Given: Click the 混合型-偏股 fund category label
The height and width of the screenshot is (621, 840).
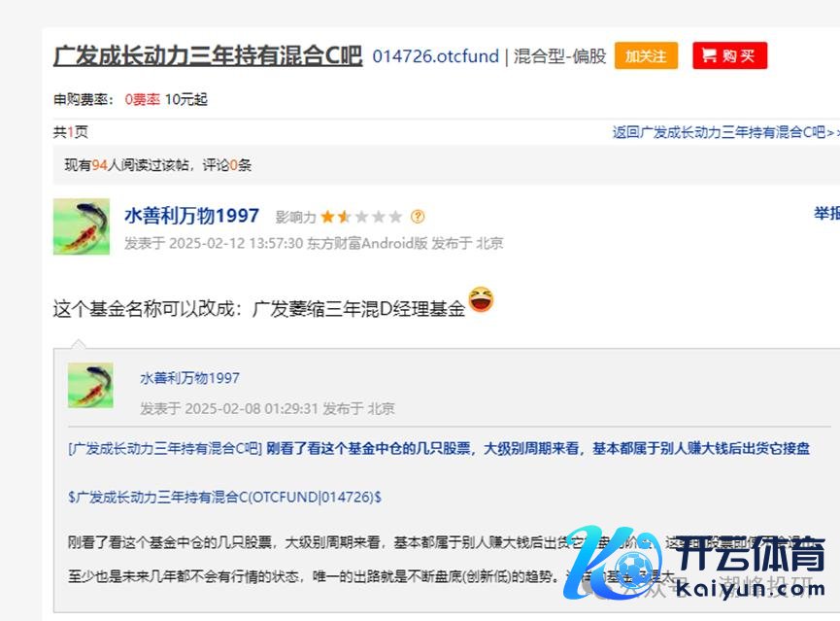Looking at the screenshot, I should point(559,56).
